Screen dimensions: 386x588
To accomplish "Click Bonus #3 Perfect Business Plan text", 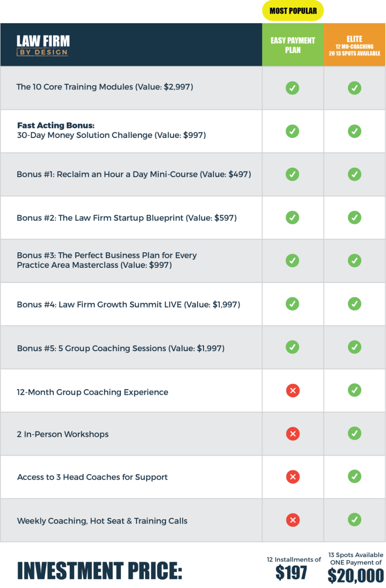I will pyautogui.click(x=106, y=260).
